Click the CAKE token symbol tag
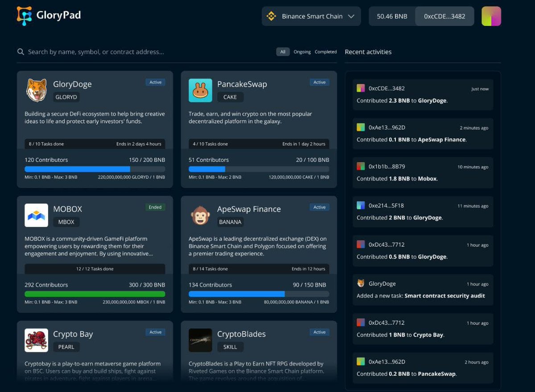535x392 pixels. pyautogui.click(x=230, y=97)
